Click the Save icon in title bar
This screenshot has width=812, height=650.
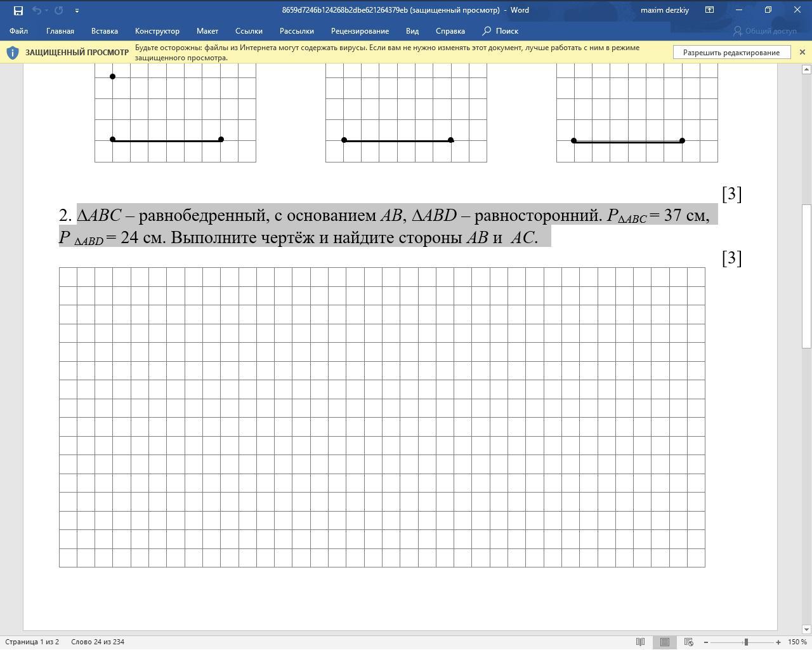[x=18, y=10]
